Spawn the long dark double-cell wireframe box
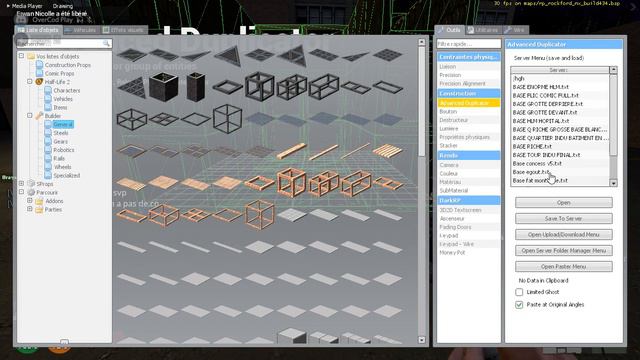The image size is (640, 360). [324, 87]
